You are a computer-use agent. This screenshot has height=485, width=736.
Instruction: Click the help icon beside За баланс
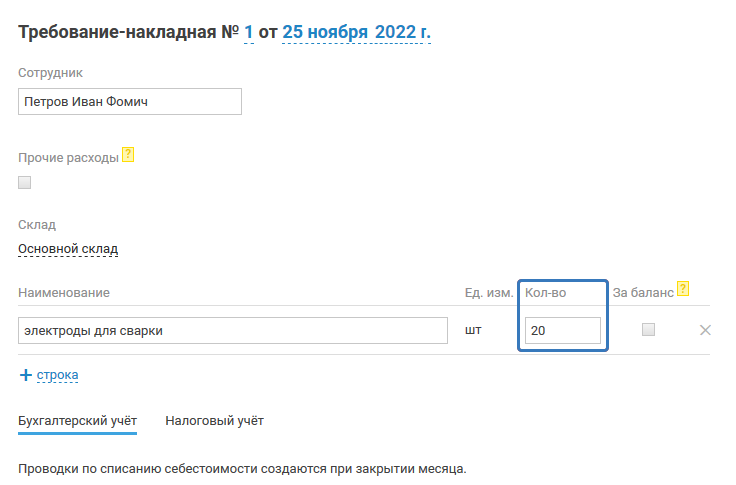683,289
